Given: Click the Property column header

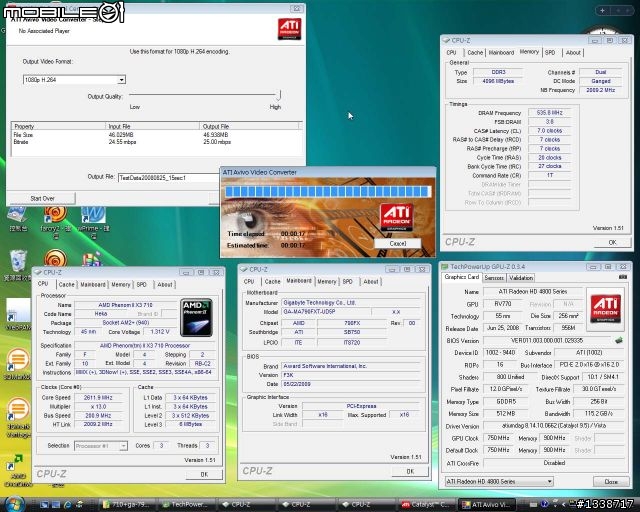Looking at the screenshot, I should [x=58, y=126].
